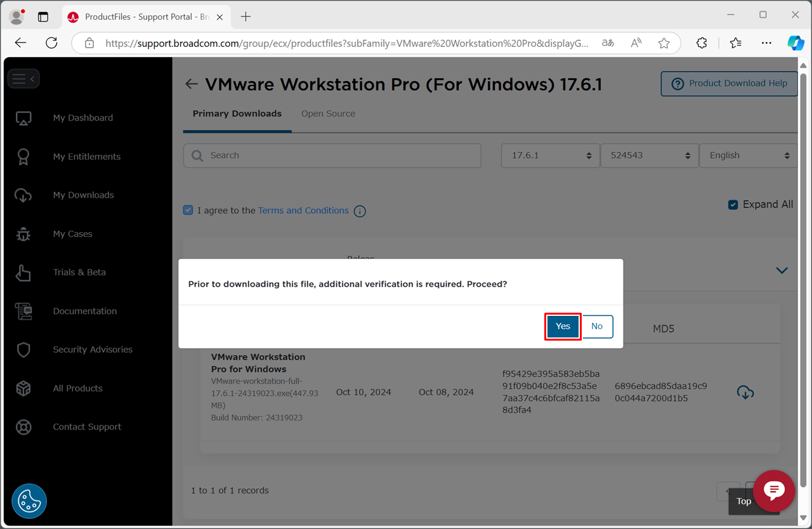Go back using the arrow beside product title

[x=191, y=84]
